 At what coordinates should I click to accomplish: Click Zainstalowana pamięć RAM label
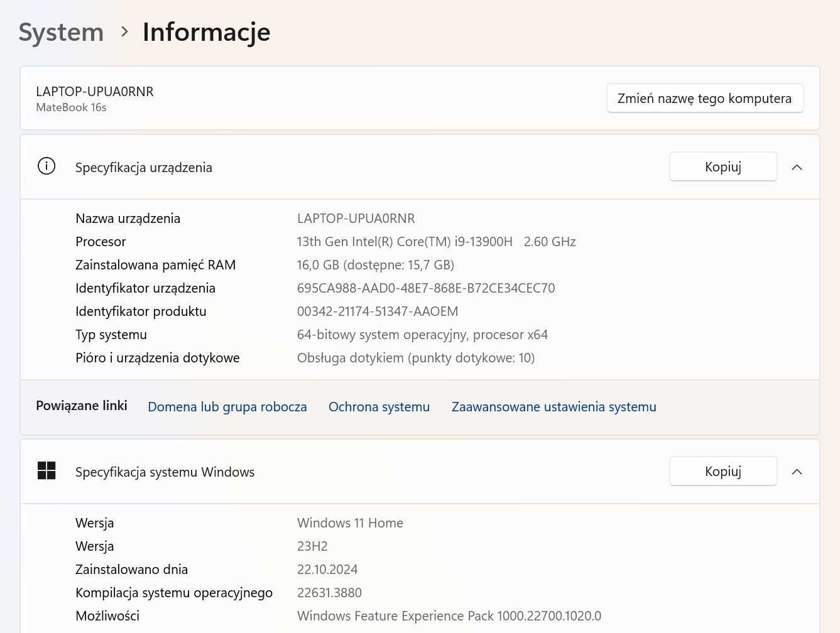156,265
